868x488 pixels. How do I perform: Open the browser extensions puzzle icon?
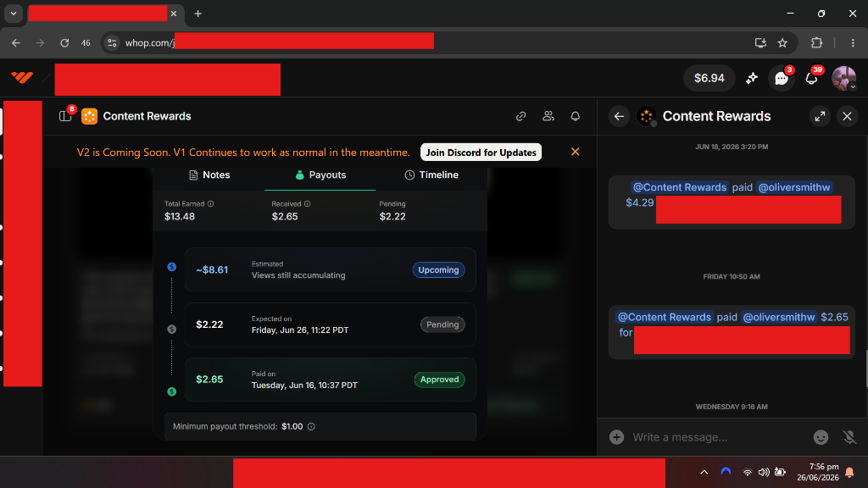coord(816,42)
